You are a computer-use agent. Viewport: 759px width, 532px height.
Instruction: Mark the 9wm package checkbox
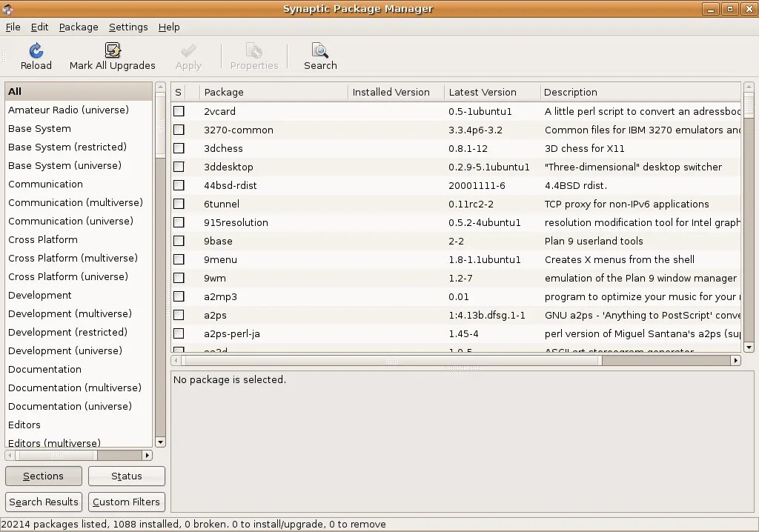[x=179, y=278]
